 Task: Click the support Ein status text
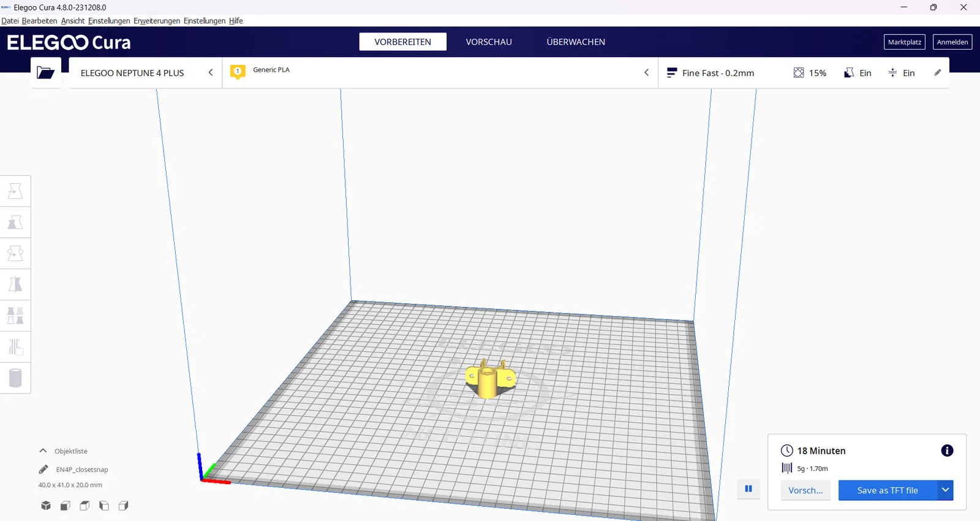point(865,73)
